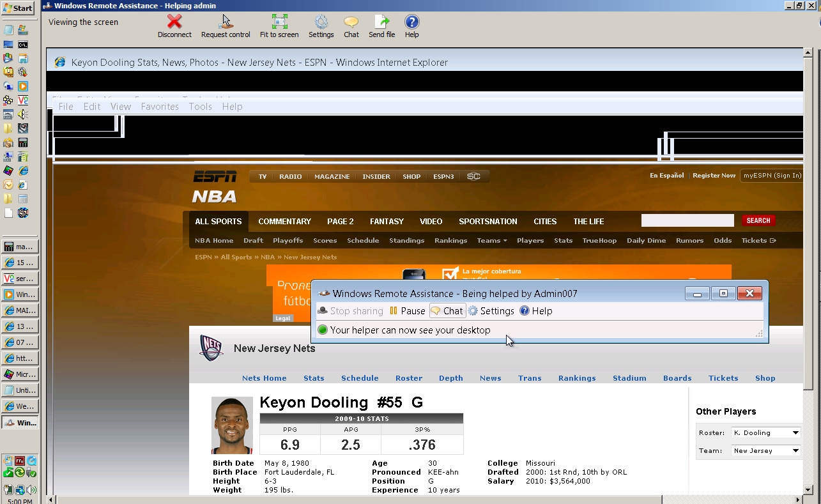Open the View menu in Internet Explorer
Screen dimensions: 821x504
(x=121, y=107)
